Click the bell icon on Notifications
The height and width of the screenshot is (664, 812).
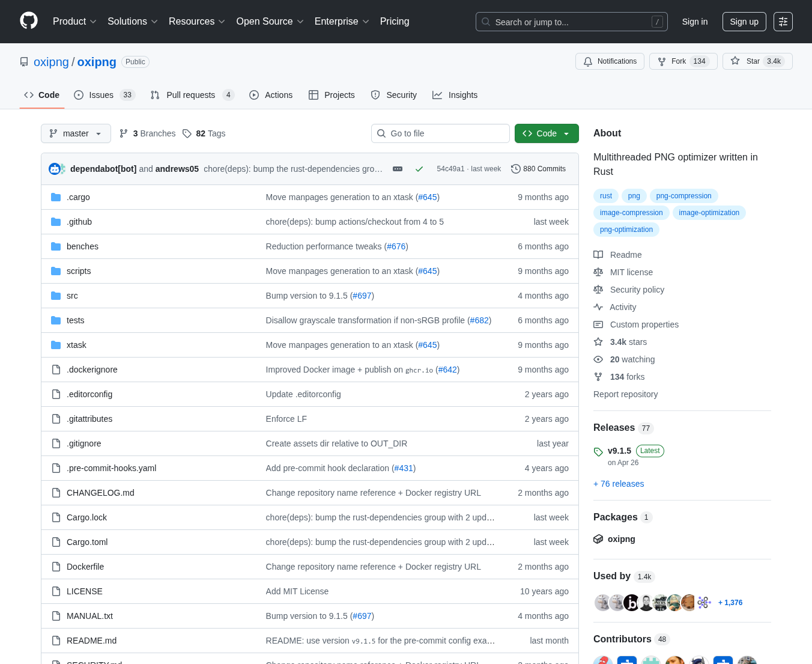(x=588, y=62)
